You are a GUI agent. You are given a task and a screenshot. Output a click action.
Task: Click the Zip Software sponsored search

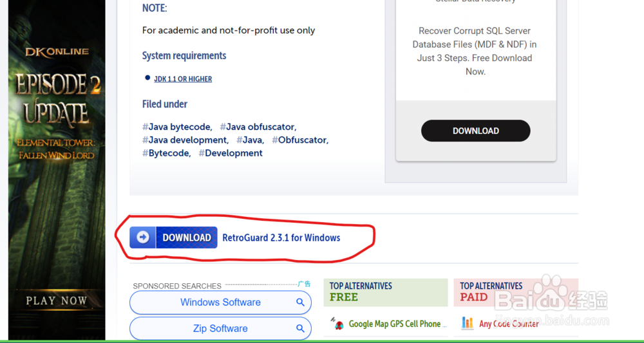click(x=220, y=328)
